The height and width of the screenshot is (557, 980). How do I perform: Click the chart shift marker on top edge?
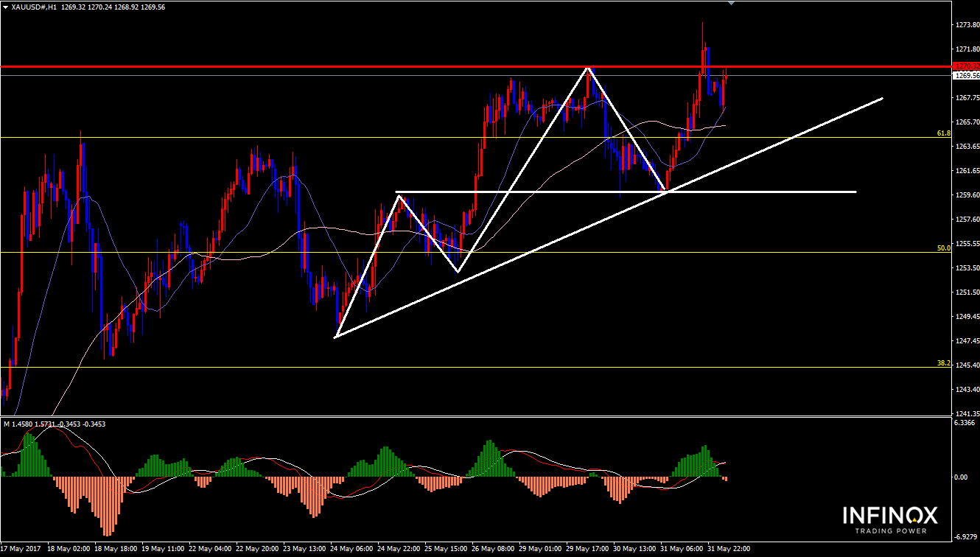tap(731, 3)
